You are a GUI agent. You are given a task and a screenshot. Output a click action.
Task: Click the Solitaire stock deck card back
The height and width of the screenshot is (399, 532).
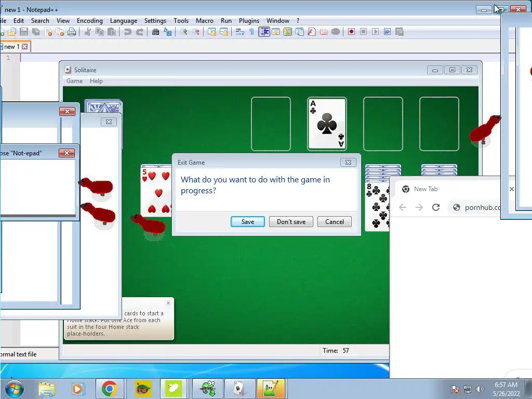103,107
